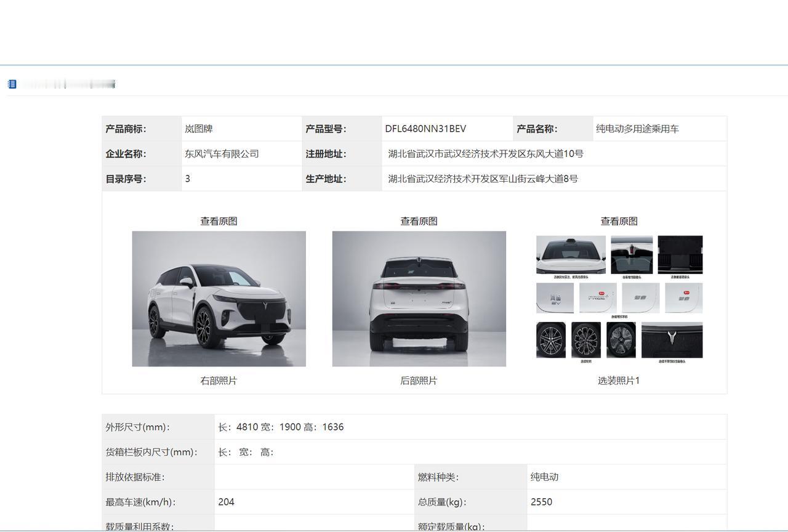This screenshot has width=788, height=532.
Task: Click the 产品名称 label
Action: pyautogui.click(x=537, y=129)
